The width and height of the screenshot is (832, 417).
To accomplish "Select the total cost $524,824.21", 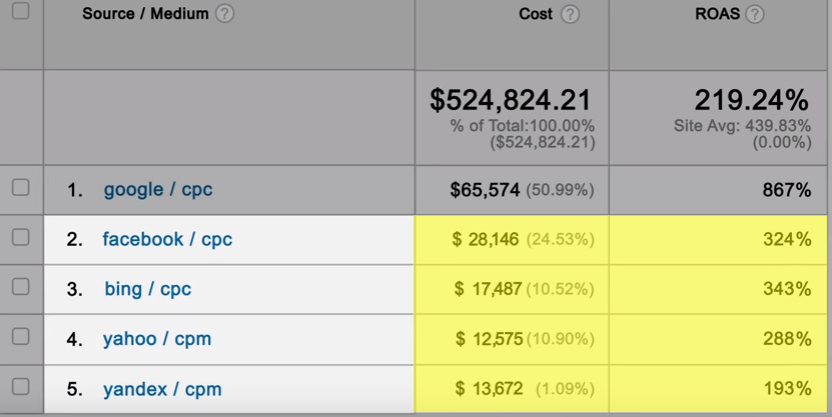I will tap(510, 100).
